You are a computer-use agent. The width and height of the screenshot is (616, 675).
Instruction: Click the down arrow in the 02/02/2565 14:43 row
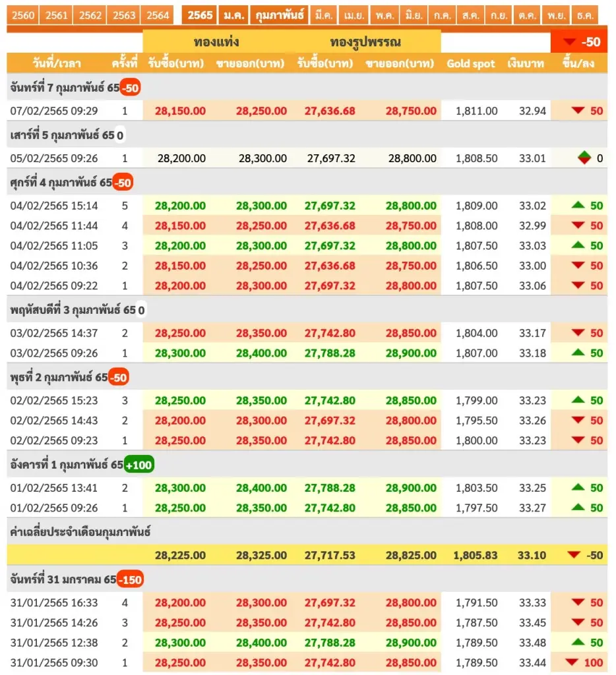click(578, 420)
